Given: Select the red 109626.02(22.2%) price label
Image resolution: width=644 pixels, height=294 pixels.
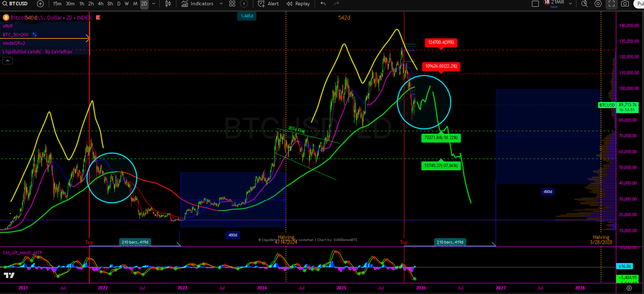Looking at the screenshot, I should [441, 66].
